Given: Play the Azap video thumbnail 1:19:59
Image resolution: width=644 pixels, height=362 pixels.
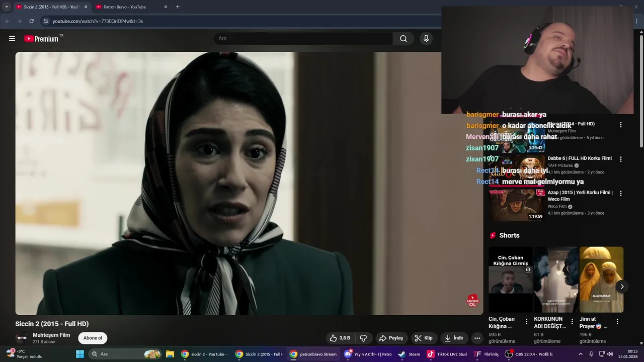Looking at the screenshot, I should (x=517, y=205).
